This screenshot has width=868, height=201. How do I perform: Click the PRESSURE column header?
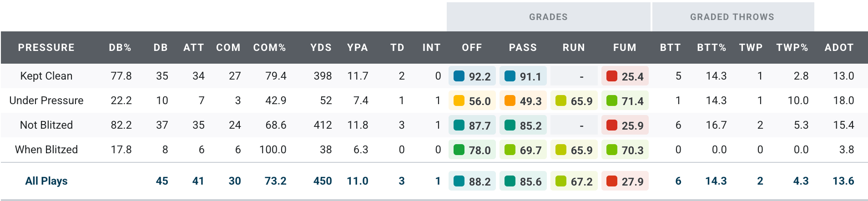[46, 48]
